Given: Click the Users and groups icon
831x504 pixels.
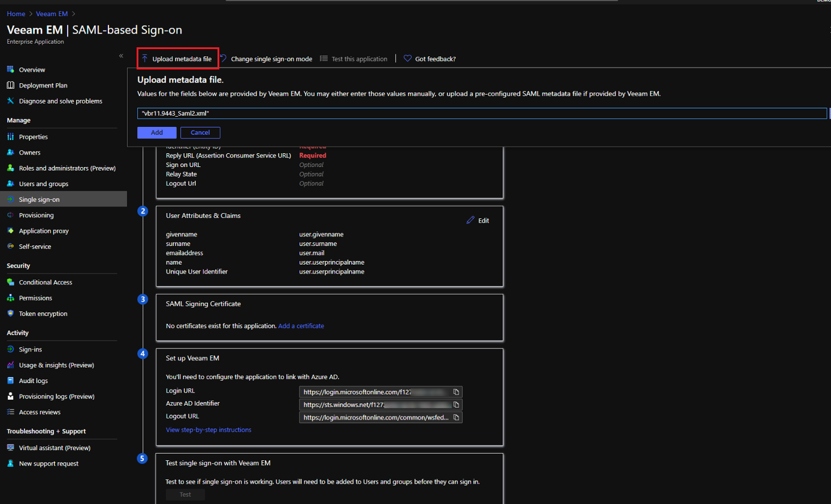Looking at the screenshot, I should 10,184.
